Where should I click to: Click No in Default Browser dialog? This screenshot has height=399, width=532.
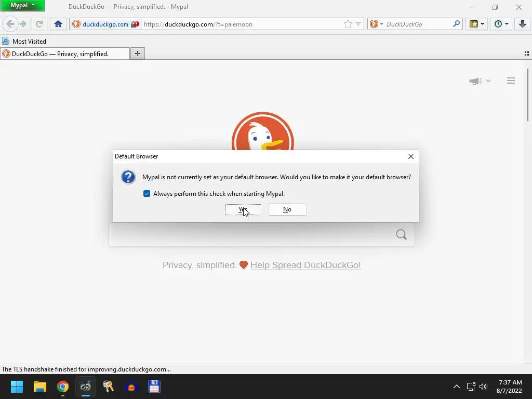click(x=287, y=209)
